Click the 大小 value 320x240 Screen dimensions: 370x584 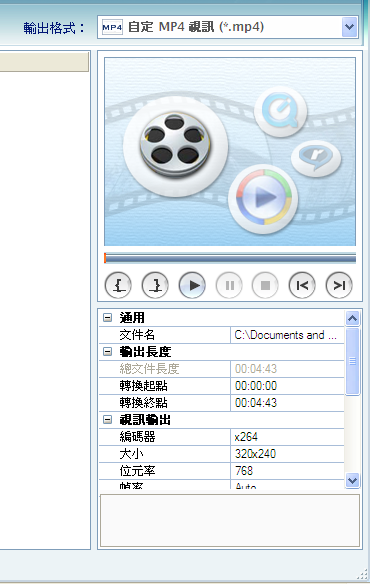click(x=255, y=454)
